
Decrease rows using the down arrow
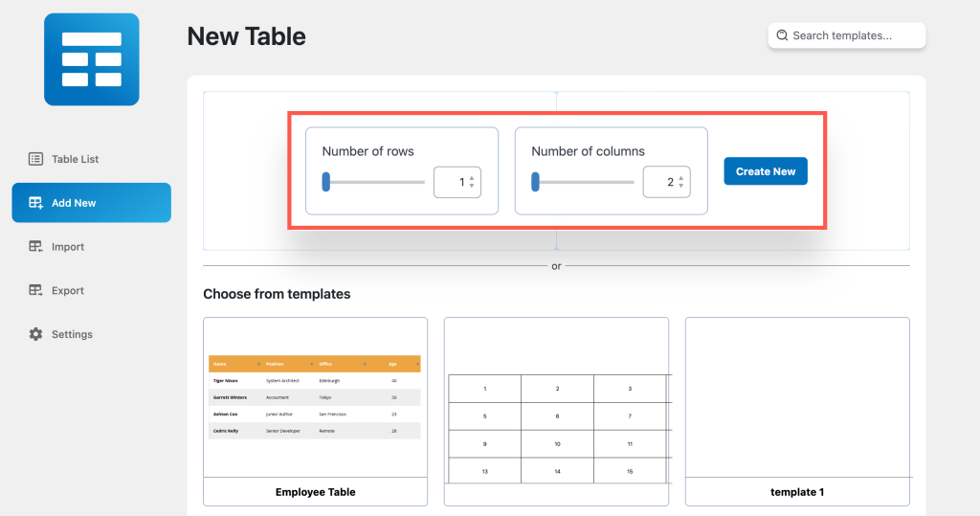coord(472,186)
